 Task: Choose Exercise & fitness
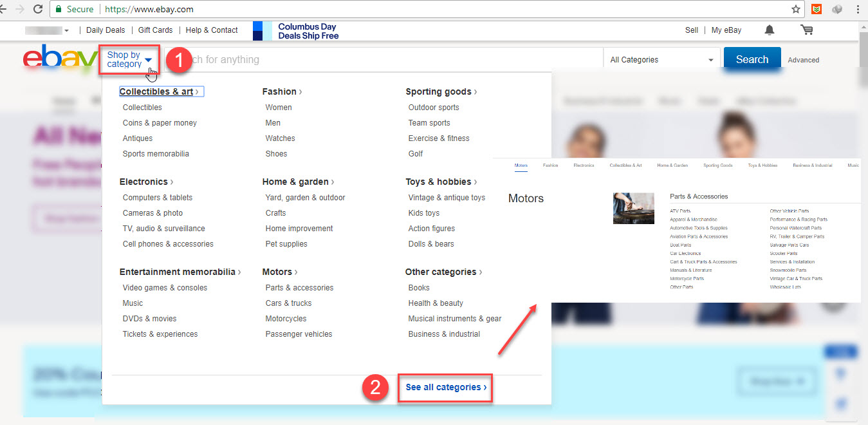439,138
